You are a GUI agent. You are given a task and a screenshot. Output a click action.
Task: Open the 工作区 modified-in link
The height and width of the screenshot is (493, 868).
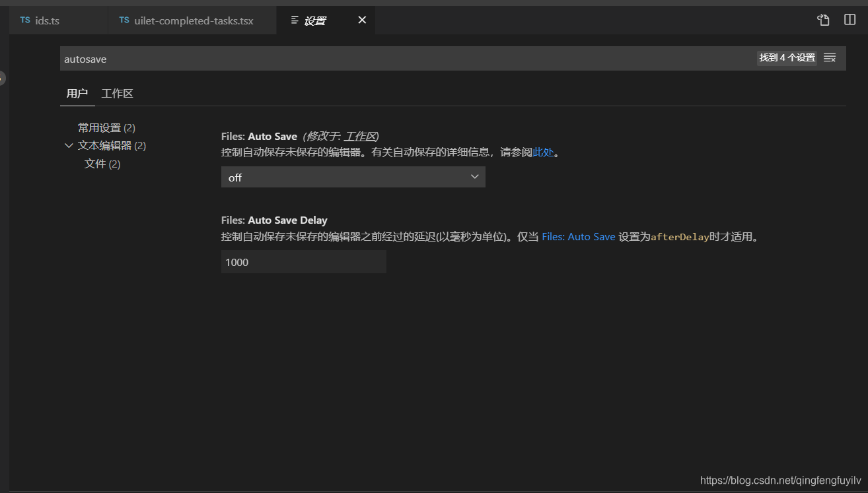click(359, 137)
